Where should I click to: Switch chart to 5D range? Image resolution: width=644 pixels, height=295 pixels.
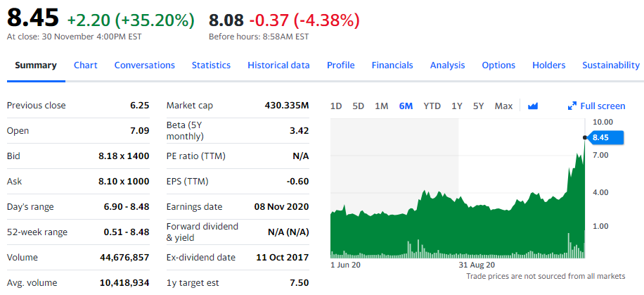click(x=359, y=106)
